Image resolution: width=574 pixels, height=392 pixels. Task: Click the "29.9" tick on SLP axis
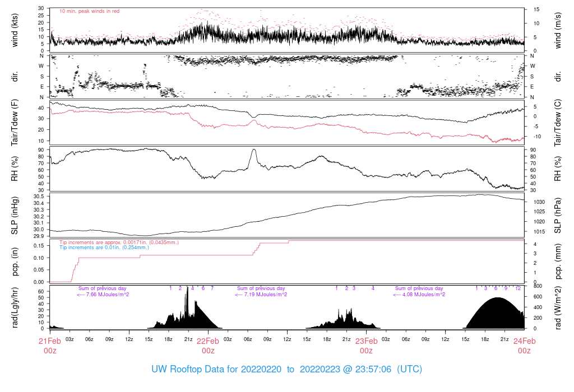pos(39,236)
